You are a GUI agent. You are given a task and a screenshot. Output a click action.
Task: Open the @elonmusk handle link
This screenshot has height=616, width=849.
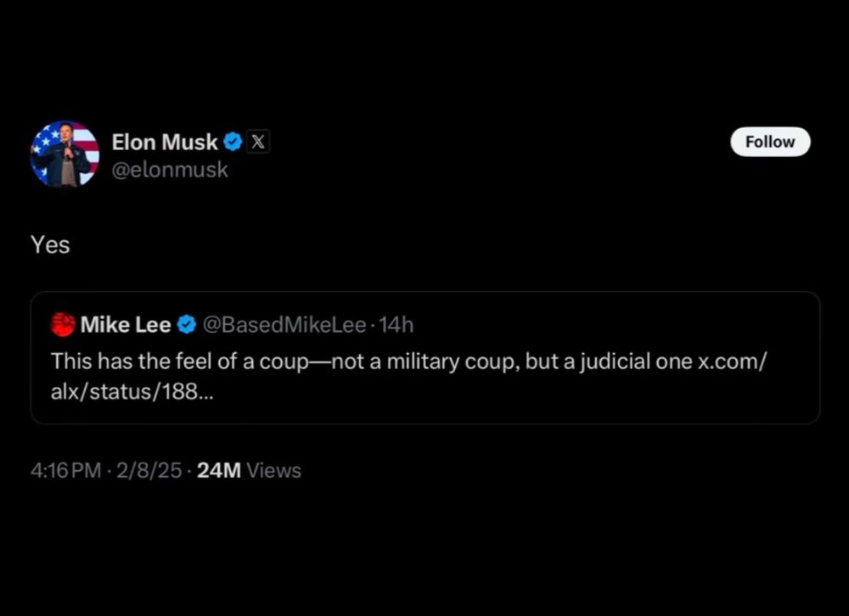point(170,170)
